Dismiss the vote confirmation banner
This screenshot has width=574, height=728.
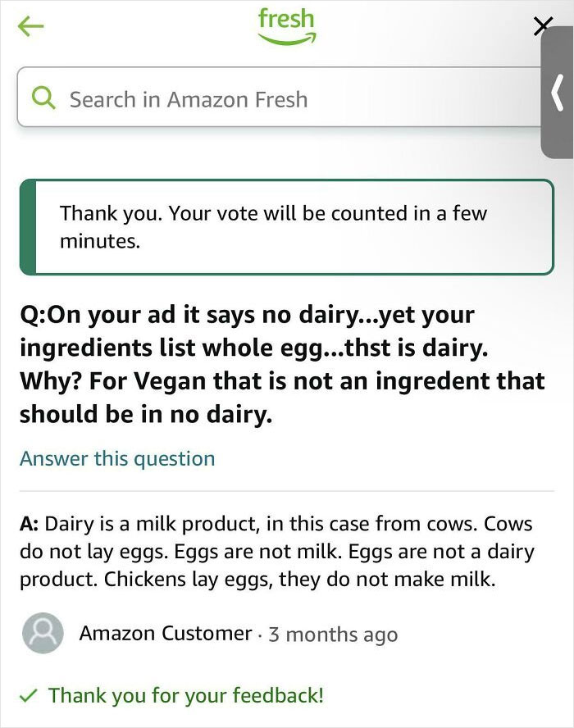coord(287,226)
